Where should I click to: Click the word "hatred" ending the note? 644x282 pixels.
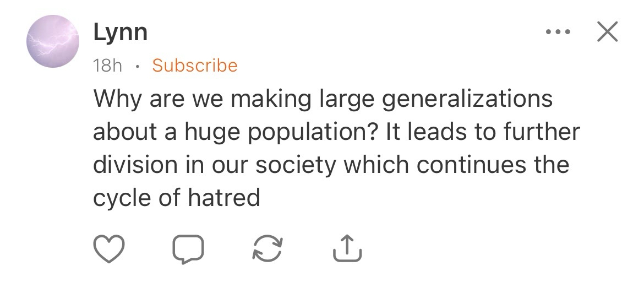pyautogui.click(x=224, y=197)
